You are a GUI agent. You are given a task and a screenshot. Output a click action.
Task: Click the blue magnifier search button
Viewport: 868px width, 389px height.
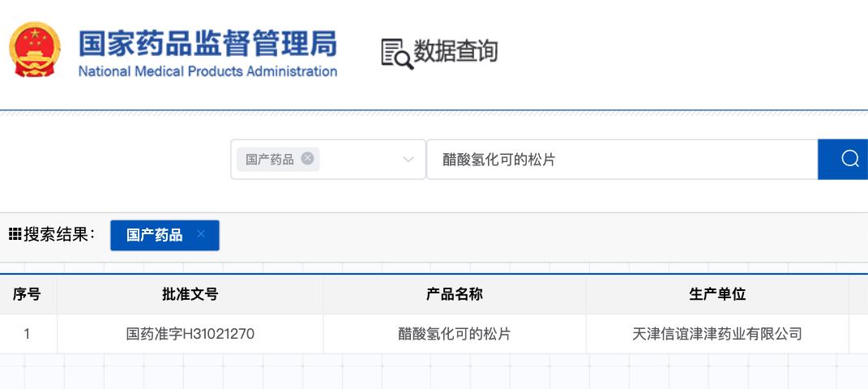(843, 160)
